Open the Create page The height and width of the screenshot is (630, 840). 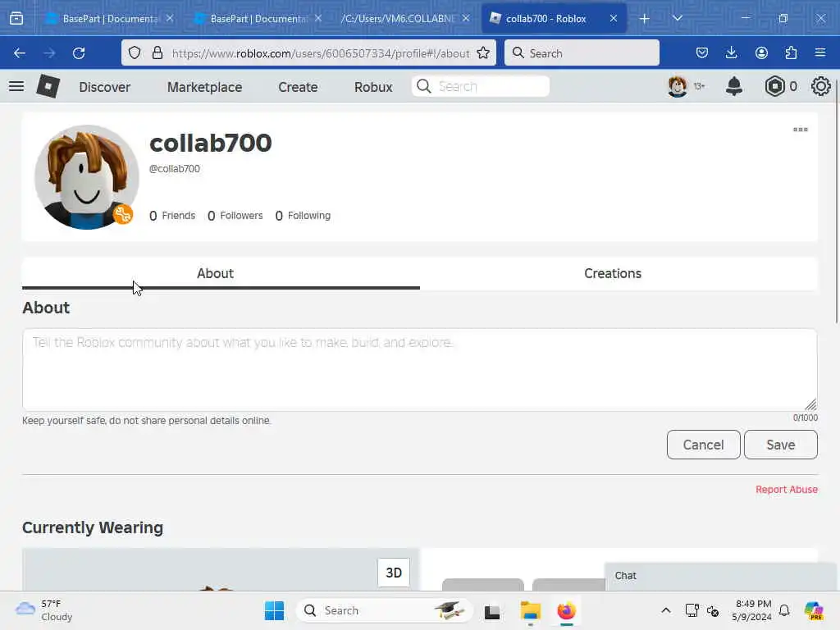[298, 87]
